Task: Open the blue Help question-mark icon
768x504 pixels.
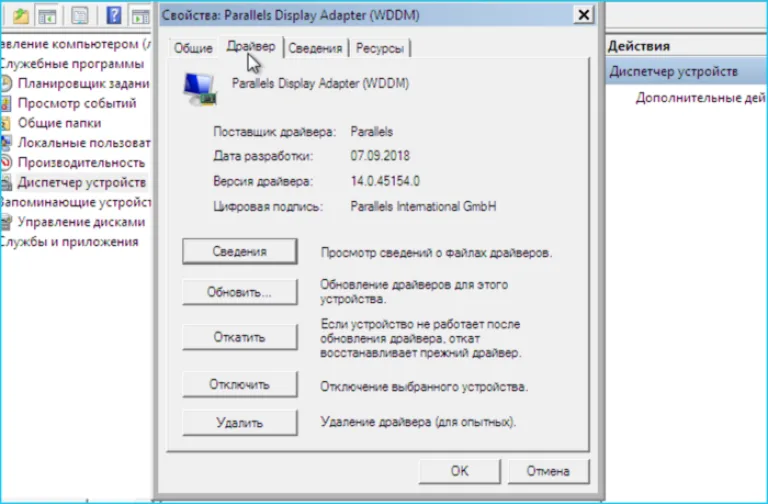Action: 114,15
